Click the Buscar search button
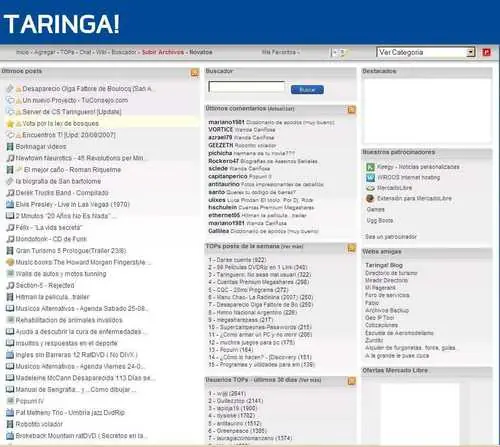 coord(307,90)
